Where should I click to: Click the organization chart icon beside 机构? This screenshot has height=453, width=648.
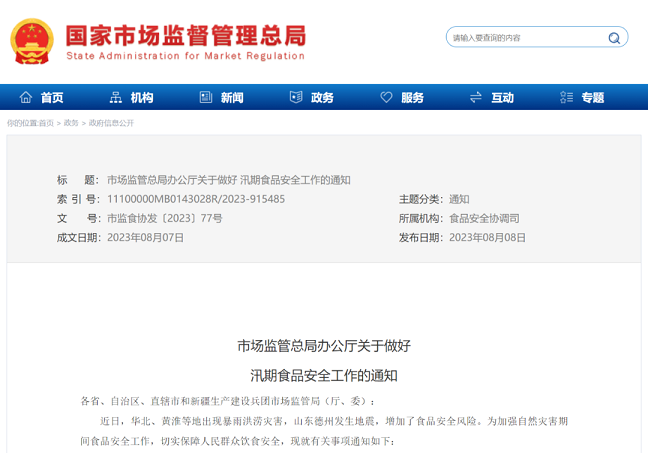[116, 97]
